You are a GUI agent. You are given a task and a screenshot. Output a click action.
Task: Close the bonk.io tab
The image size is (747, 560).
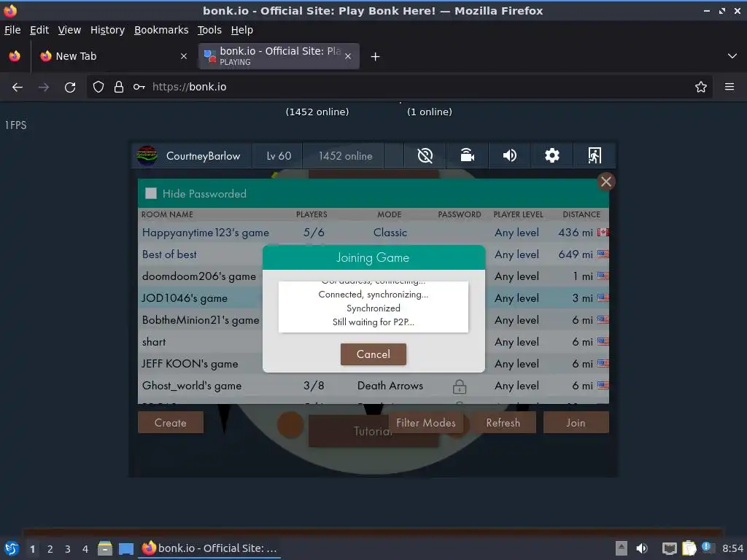(x=348, y=56)
